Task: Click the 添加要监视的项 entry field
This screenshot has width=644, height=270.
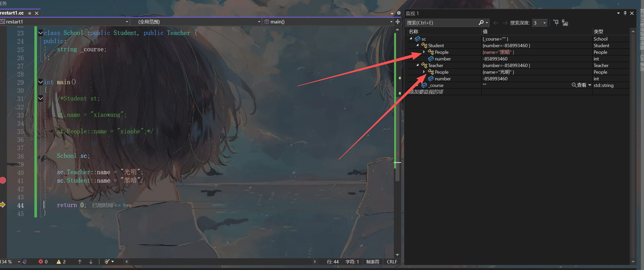Action: [x=444, y=92]
